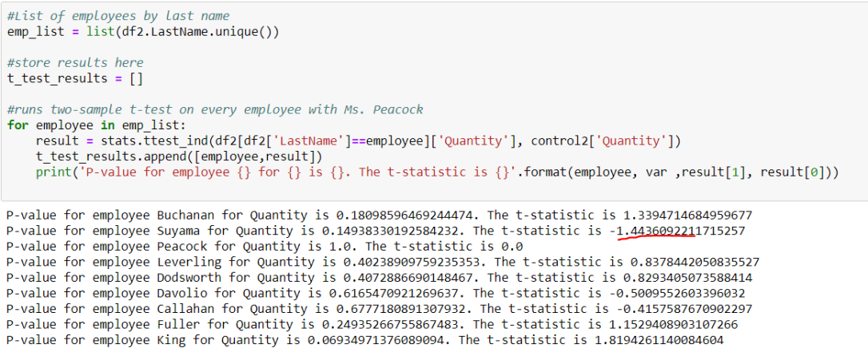
Task: Click the stats.ttest_ind result assignment line
Action: click(358, 141)
